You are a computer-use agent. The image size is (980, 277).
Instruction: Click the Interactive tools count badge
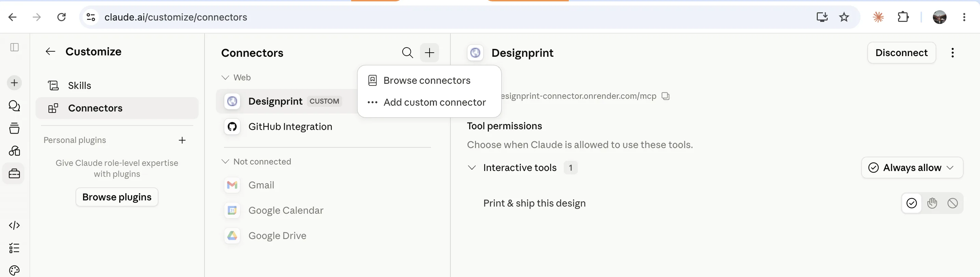(x=570, y=168)
